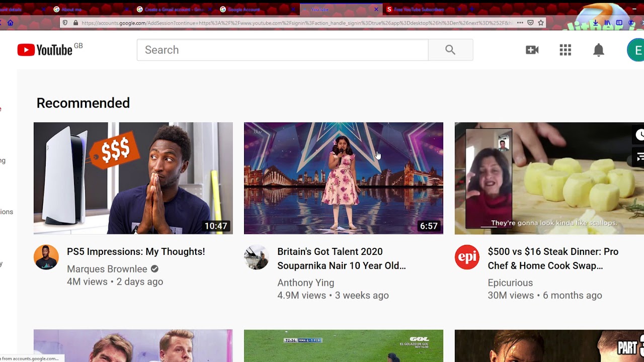Toggle the Firefox sidebar icon
Screen dimensions: 644x362
click(x=619, y=23)
